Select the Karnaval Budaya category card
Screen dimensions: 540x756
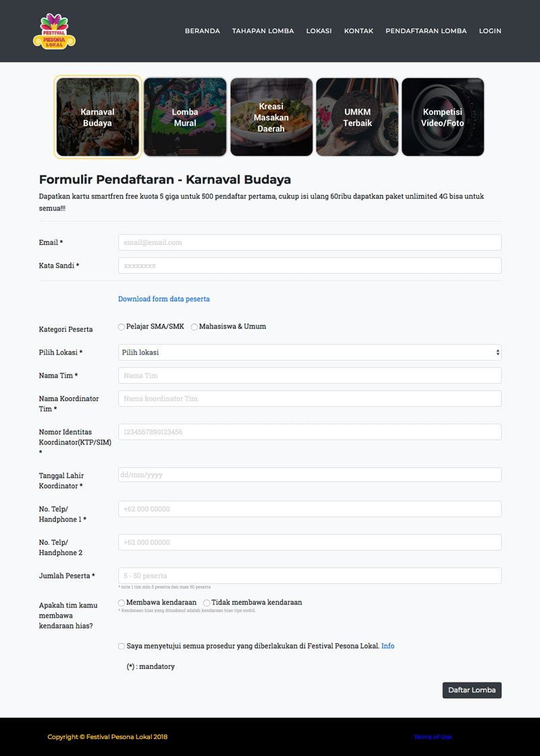pos(97,117)
